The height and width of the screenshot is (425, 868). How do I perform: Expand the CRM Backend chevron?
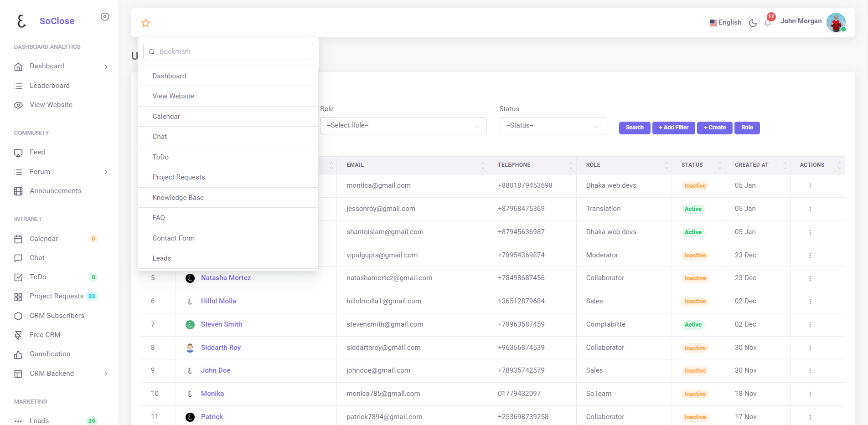(106, 374)
